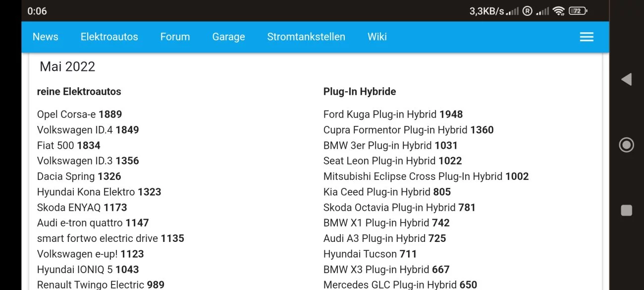This screenshot has height=290, width=644.
Task: Open the hamburger menu icon
Action: pyautogui.click(x=587, y=37)
